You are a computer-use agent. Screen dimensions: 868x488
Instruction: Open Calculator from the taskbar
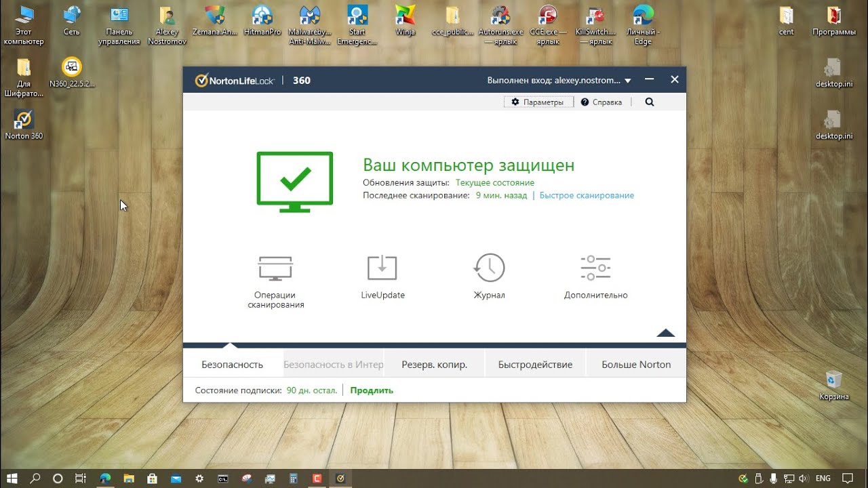click(293, 479)
